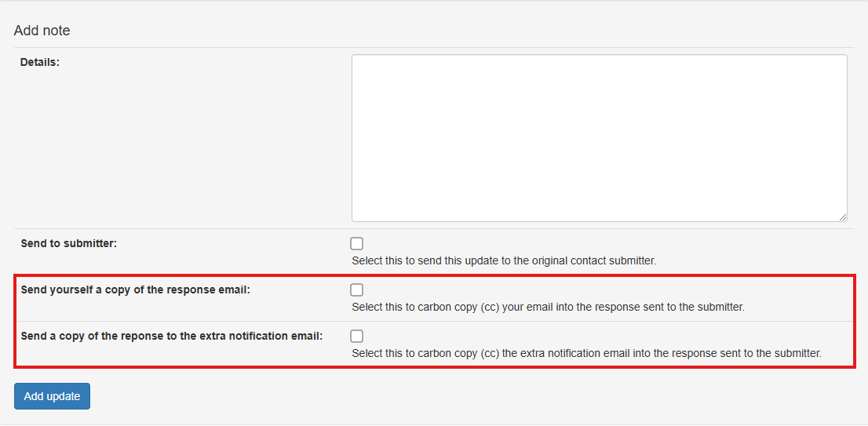
Task: Click the 'Send to submitter:' label
Action: (69, 243)
